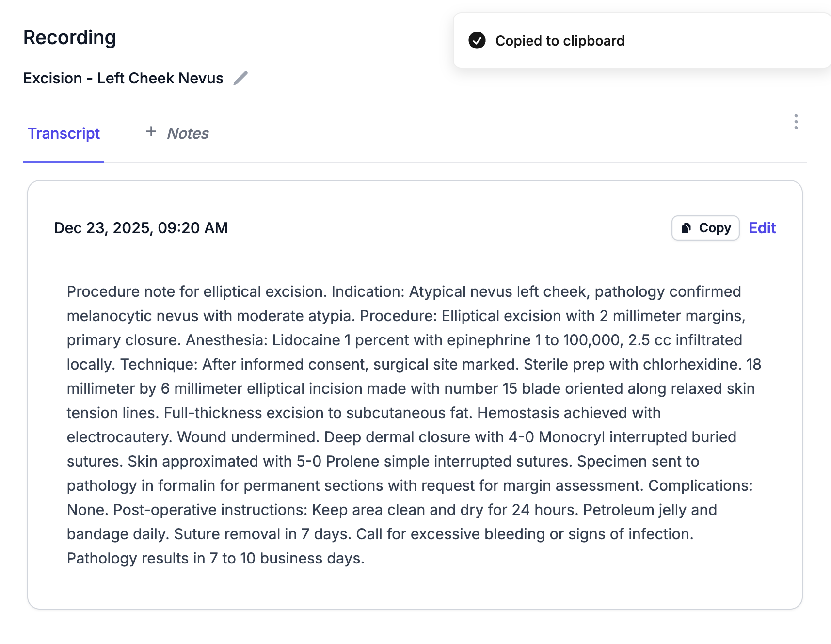Copy the transcript with the Copy button
The image size is (831, 644).
pos(705,228)
